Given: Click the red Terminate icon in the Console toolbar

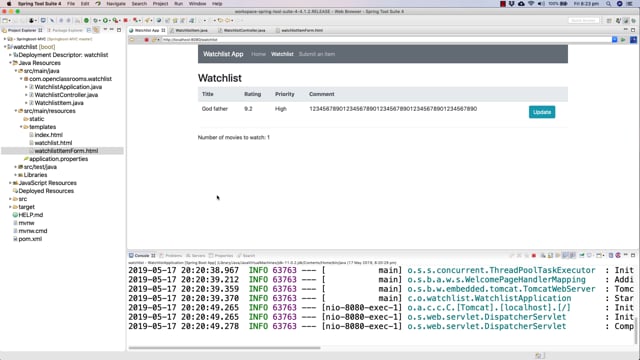Looking at the screenshot, I should tap(533, 256).
